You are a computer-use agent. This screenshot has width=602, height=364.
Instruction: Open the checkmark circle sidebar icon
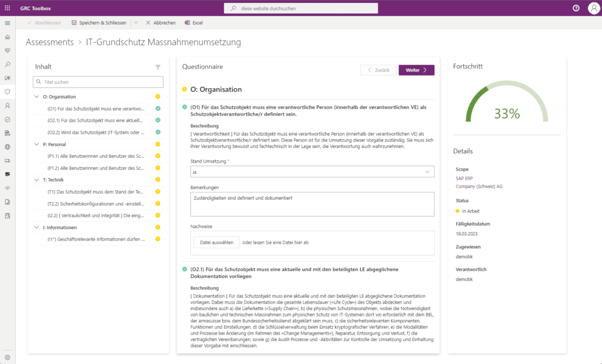7,119
